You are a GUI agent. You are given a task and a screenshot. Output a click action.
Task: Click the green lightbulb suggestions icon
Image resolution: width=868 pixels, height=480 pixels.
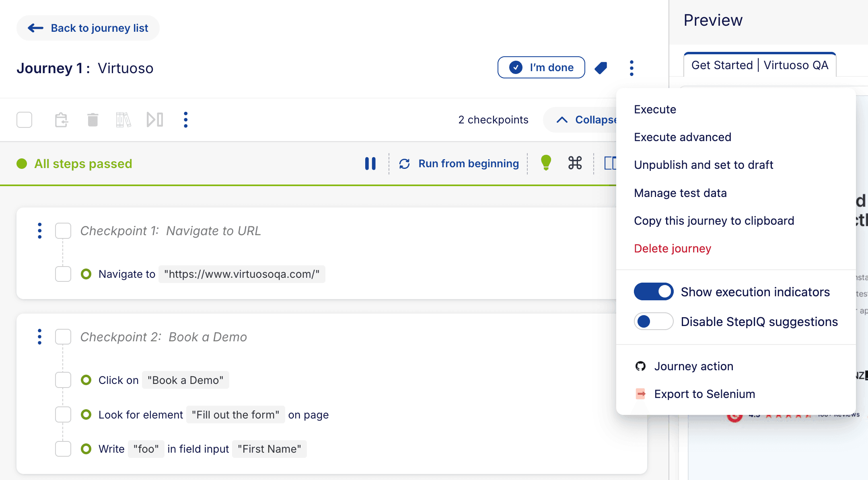coord(546,163)
